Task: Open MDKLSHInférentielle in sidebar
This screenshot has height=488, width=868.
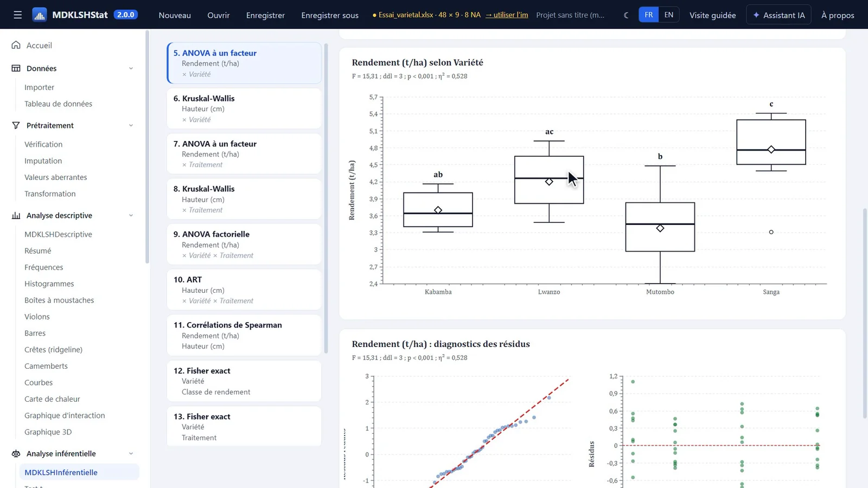Action: (x=79, y=472)
